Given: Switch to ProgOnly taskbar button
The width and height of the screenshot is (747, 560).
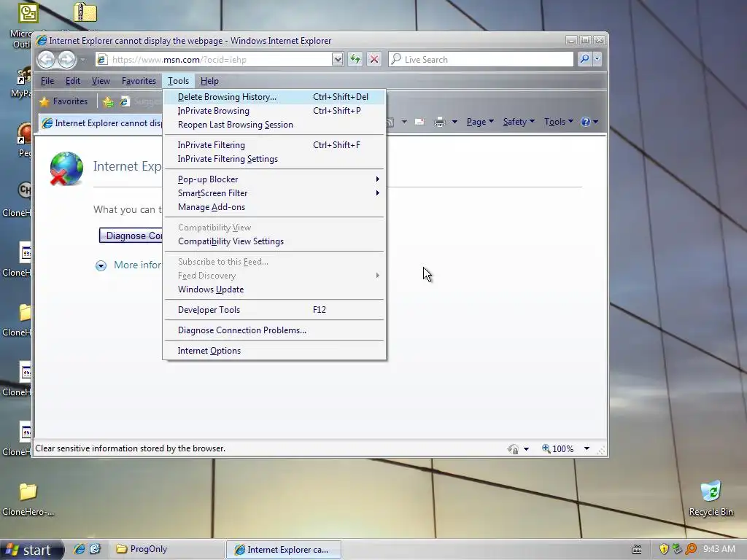Looking at the screenshot, I should coord(167,550).
